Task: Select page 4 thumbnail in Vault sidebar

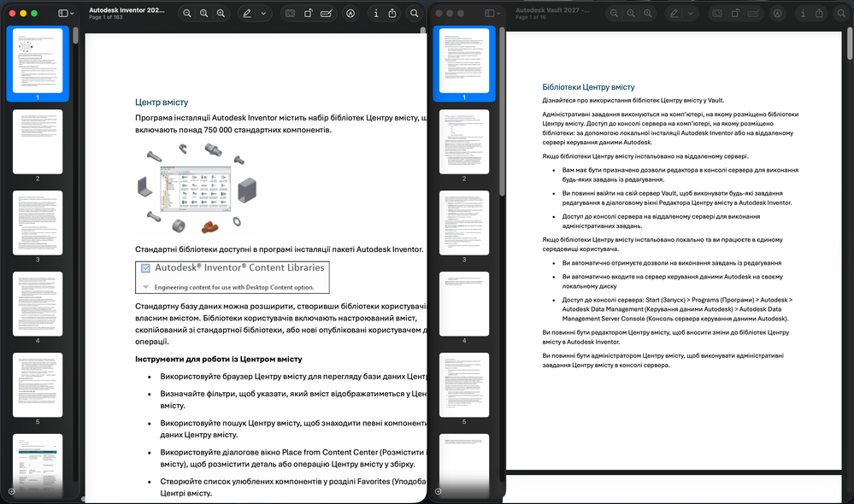Action: point(464,304)
